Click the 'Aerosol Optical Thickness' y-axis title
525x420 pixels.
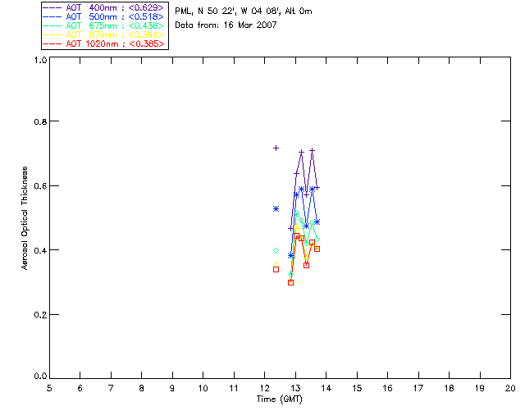click(25, 218)
